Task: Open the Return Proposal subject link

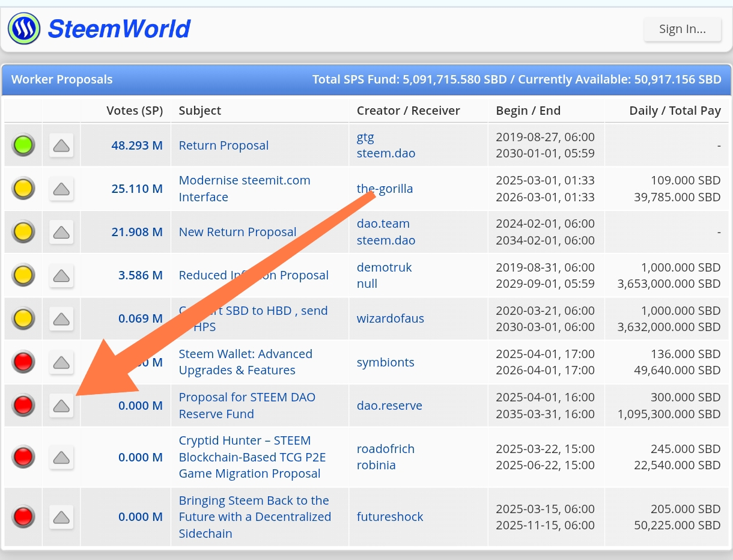Action: [x=224, y=145]
